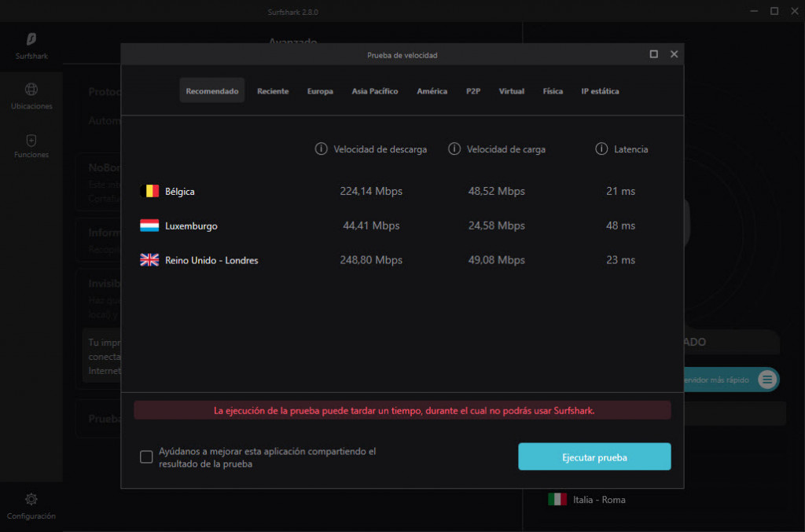
Task: Click Bélgica upload speed 48,52 Mbps
Action: coord(497,192)
